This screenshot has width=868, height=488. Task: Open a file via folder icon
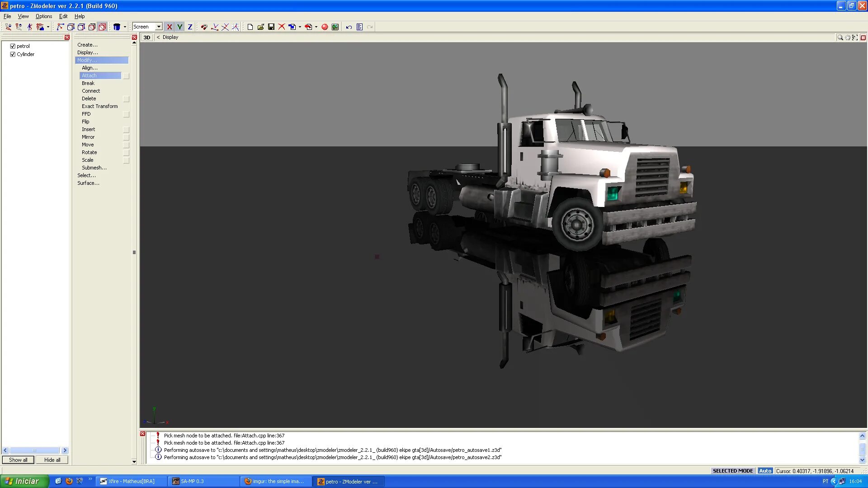click(260, 27)
